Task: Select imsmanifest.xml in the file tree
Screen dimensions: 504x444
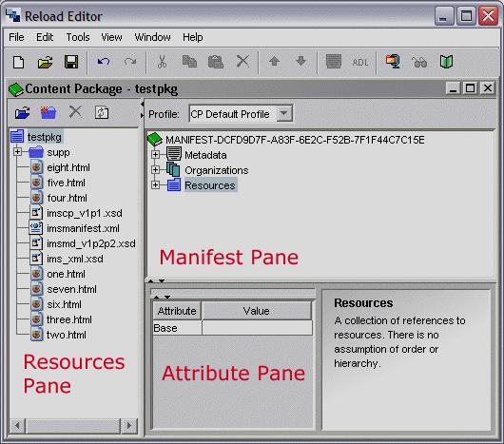Action: pos(83,228)
